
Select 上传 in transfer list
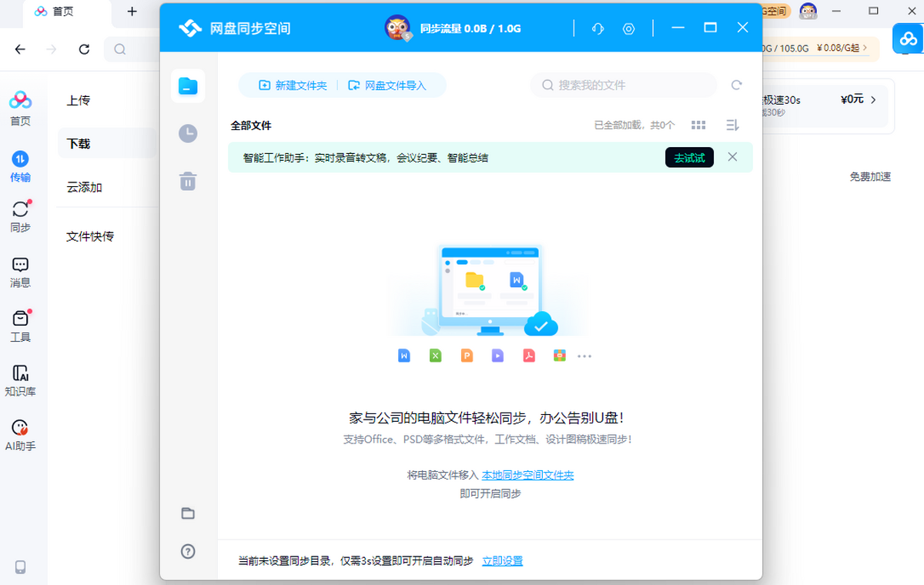pos(79,100)
